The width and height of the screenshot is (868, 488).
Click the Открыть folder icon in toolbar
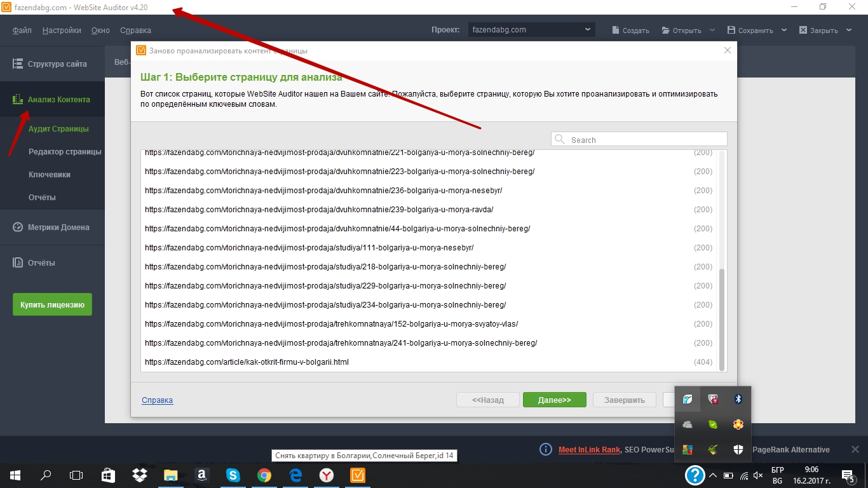[666, 30]
